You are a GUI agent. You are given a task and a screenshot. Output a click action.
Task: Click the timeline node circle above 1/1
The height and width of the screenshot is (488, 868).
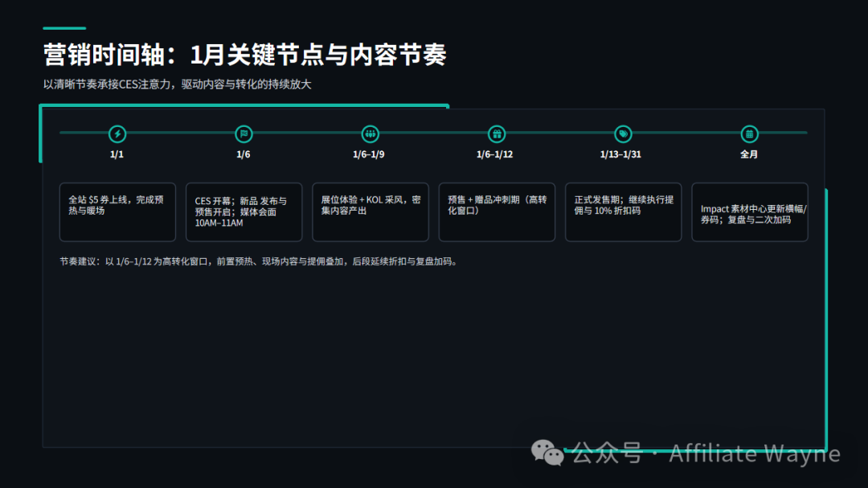(117, 134)
